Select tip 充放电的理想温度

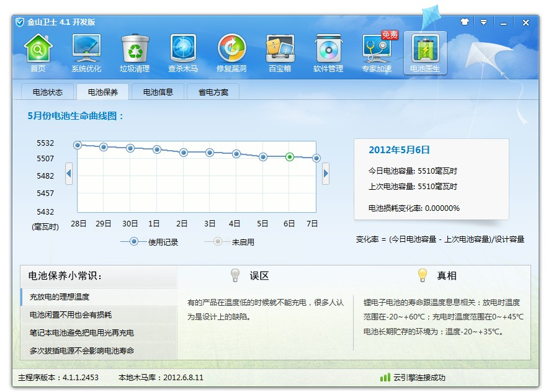[99, 297]
